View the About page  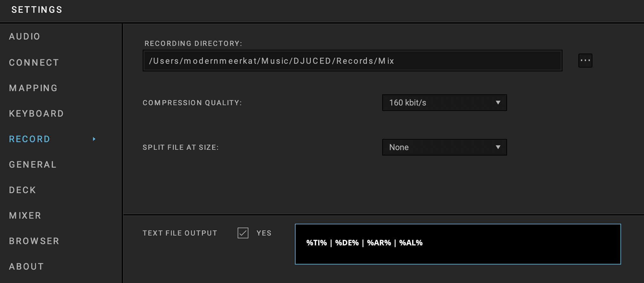click(x=26, y=266)
